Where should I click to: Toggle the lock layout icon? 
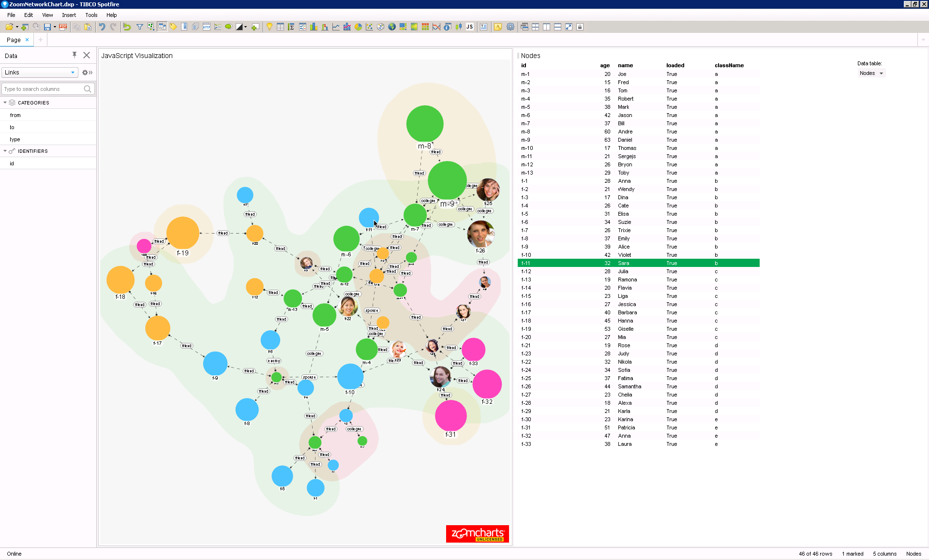click(580, 27)
